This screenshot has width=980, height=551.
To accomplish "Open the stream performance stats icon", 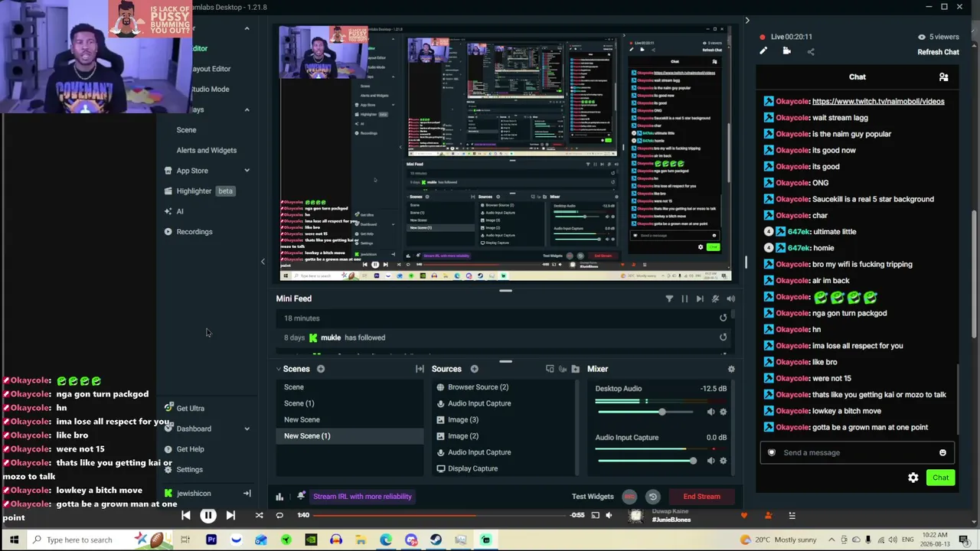I will click(279, 497).
